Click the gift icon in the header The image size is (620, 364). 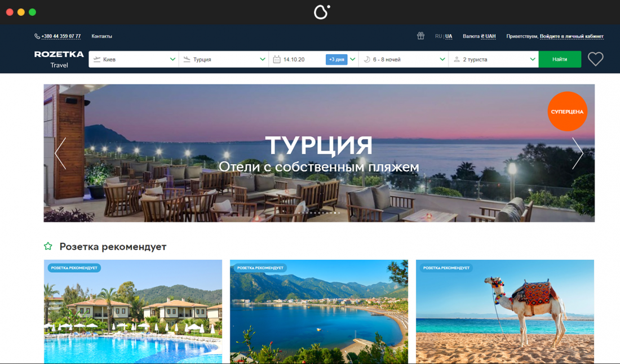click(x=420, y=36)
